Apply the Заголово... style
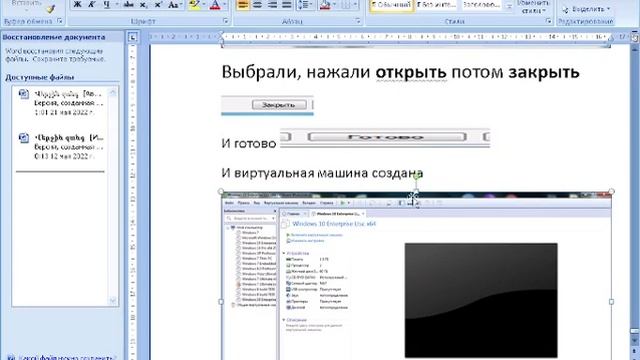The width and height of the screenshot is (640, 360). 482,5
